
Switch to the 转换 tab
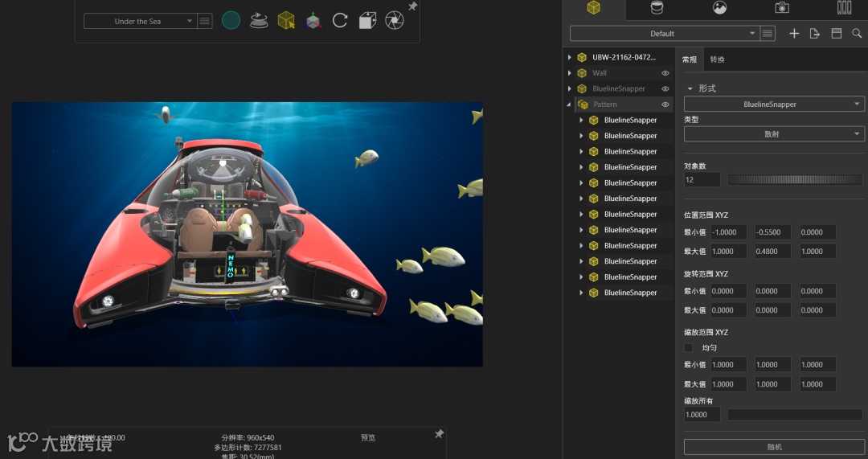click(718, 59)
